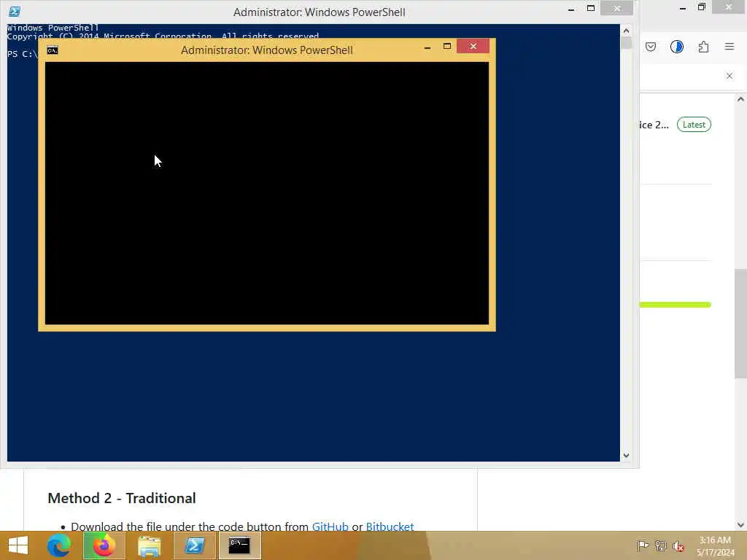Open back PowerShell window system menu icon

15,12
